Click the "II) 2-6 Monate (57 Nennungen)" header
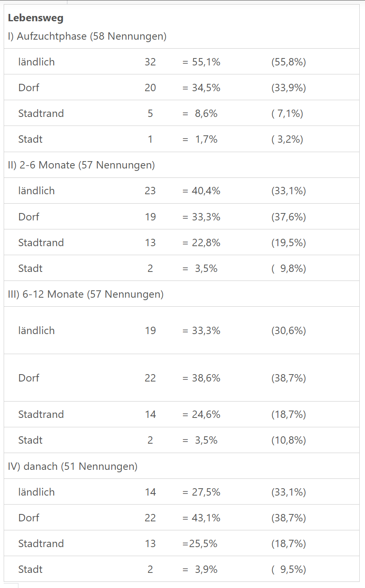This screenshot has height=588, width=365. (81, 165)
